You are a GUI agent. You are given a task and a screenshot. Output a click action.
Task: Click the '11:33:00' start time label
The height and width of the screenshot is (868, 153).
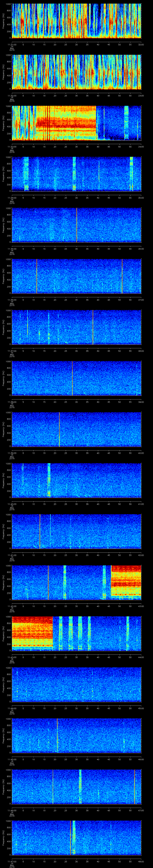(12, 147)
